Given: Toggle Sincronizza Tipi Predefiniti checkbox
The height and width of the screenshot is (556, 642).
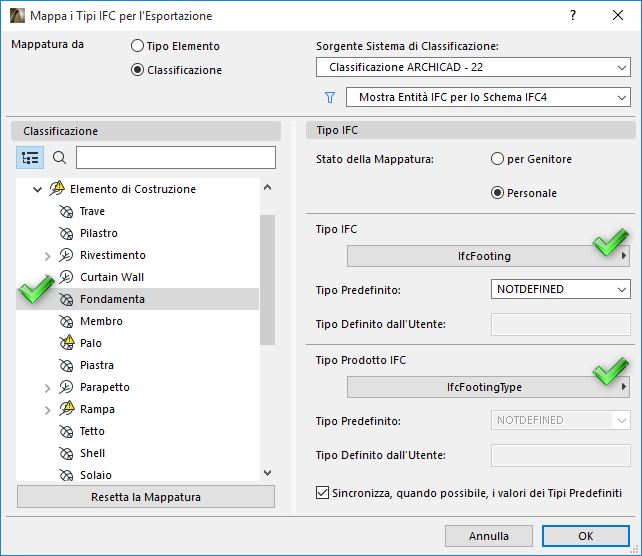Looking at the screenshot, I should 322,493.
